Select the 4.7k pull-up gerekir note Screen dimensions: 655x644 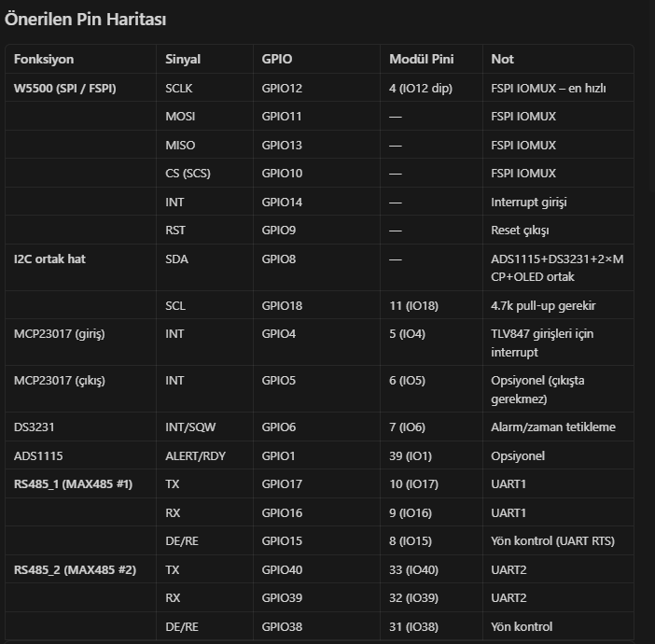(543, 306)
